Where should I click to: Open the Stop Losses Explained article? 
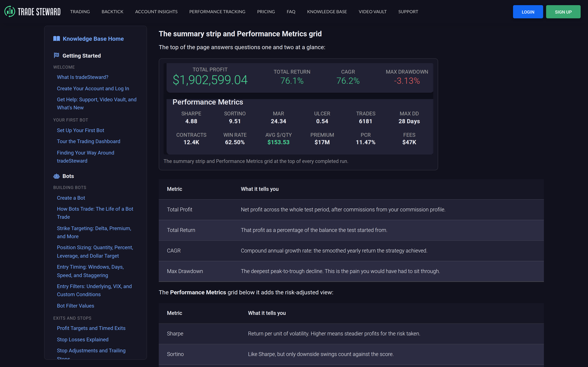tap(83, 340)
